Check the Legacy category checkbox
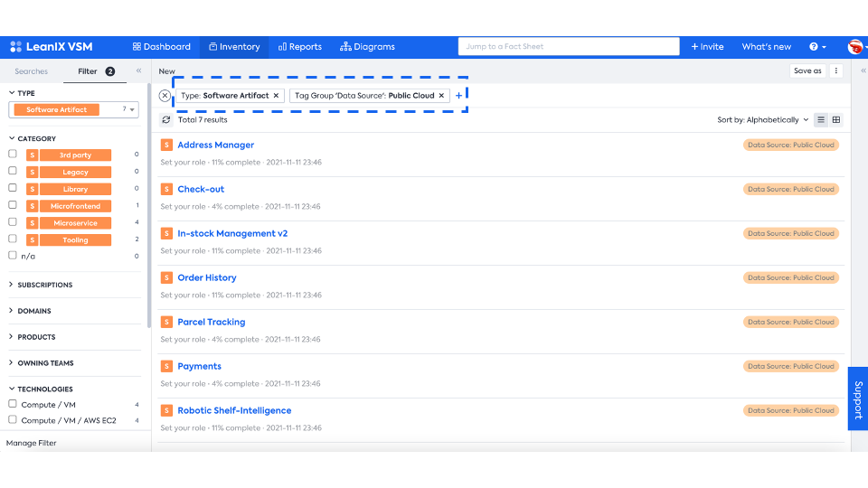Screen dimensions: 868x488 click(13, 171)
